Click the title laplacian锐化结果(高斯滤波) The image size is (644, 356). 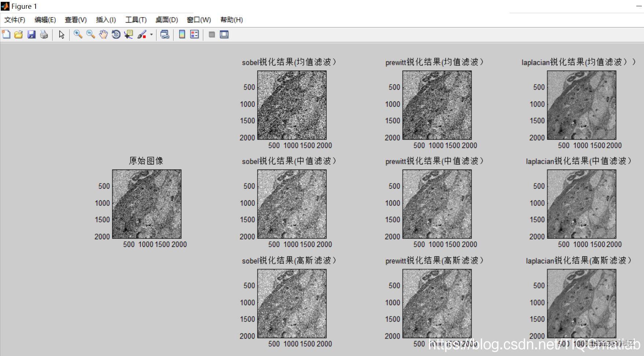579,260
